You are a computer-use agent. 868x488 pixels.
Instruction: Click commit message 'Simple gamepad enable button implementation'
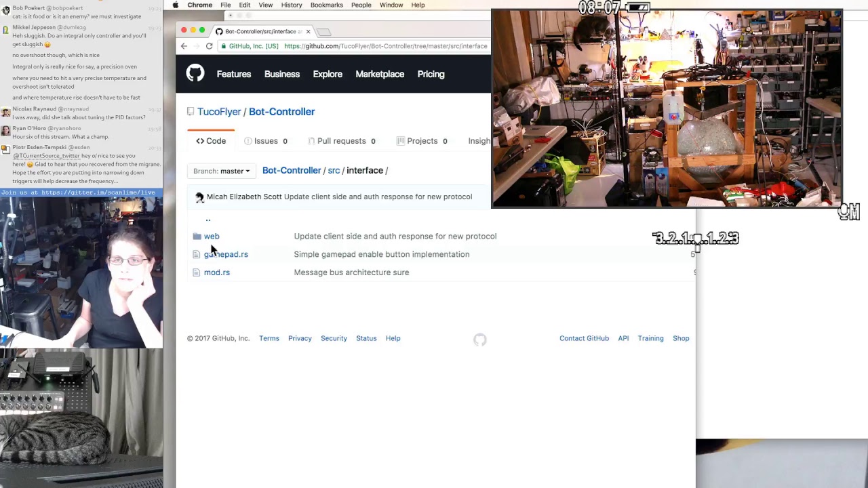pyautogui.click(x=382, y=254)
